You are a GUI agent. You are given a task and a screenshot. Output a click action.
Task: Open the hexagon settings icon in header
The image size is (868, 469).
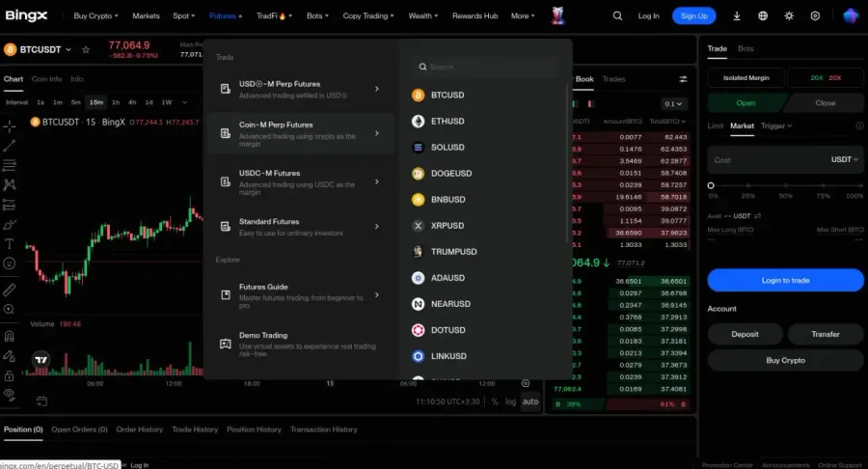click(815, 16)
